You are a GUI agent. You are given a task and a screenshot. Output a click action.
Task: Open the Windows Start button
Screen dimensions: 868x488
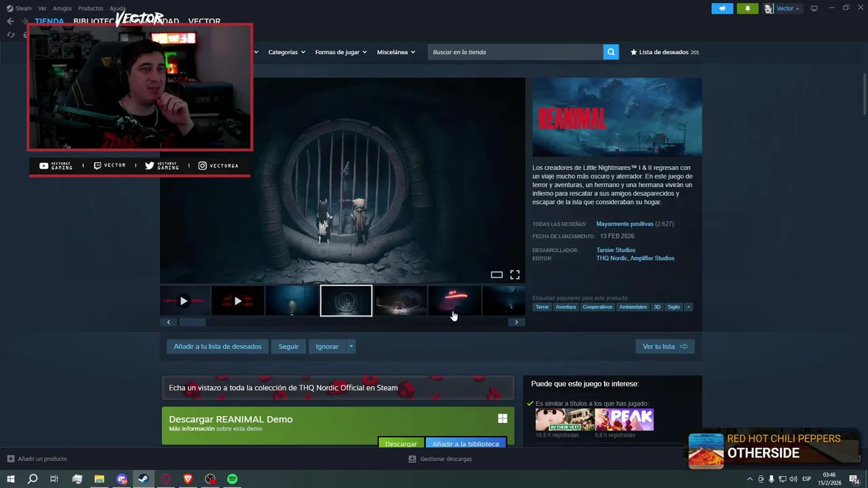pos(10,479)
